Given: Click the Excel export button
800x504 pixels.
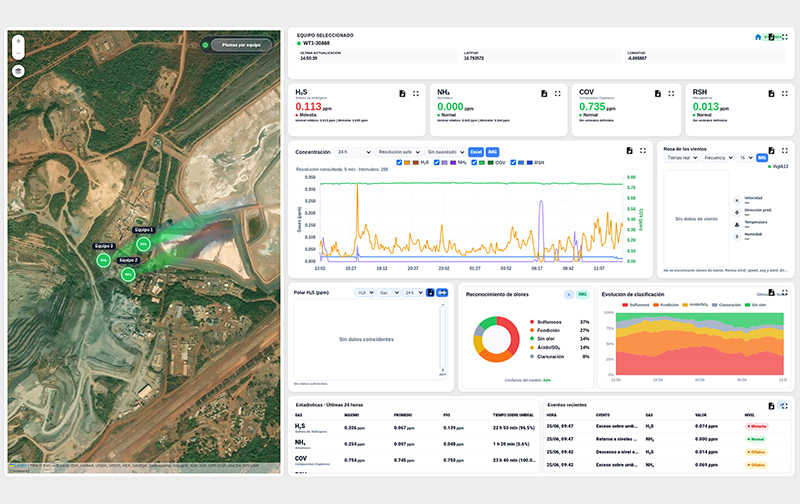Looking at the screenshot, I should [x=476, y=152].
